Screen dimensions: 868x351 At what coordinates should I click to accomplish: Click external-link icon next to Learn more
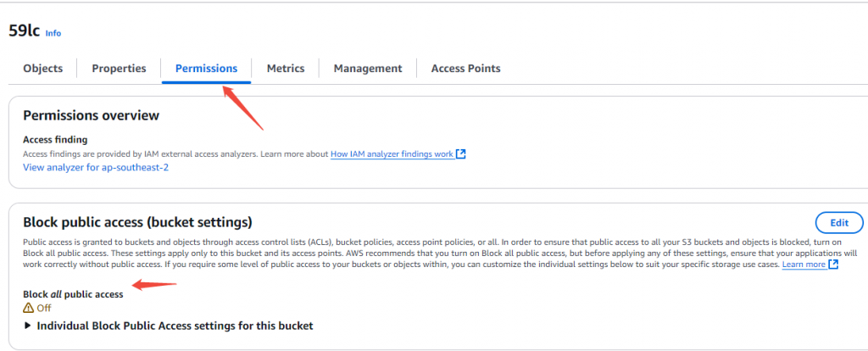coord(834,265)
